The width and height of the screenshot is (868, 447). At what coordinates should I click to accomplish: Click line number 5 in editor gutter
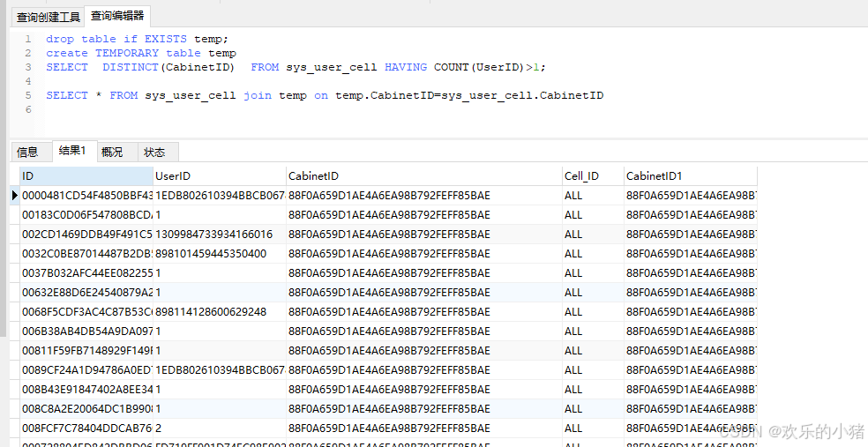point(28,95)
